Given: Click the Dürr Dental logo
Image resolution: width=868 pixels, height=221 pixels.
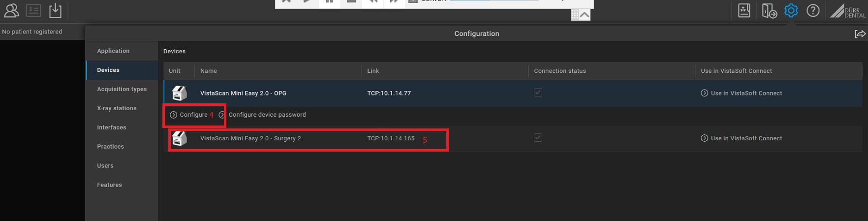Looking at the screenshot, I should pos(847,11).
